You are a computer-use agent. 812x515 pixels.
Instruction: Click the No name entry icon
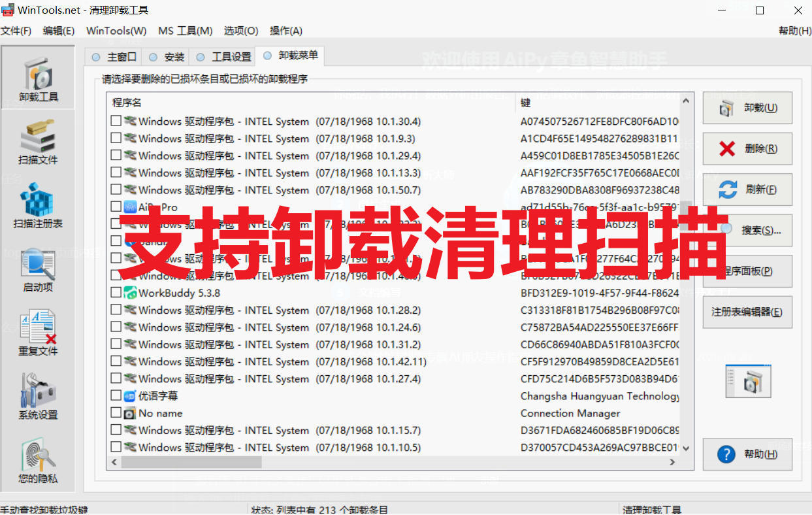click(x=130, y=413)
